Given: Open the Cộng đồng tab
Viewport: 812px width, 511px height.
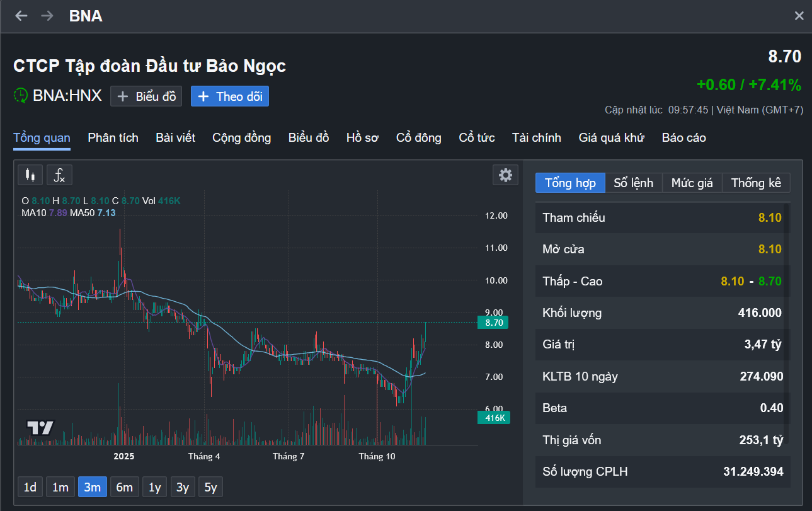Looking at the screenshot, I should coord(242,138).
